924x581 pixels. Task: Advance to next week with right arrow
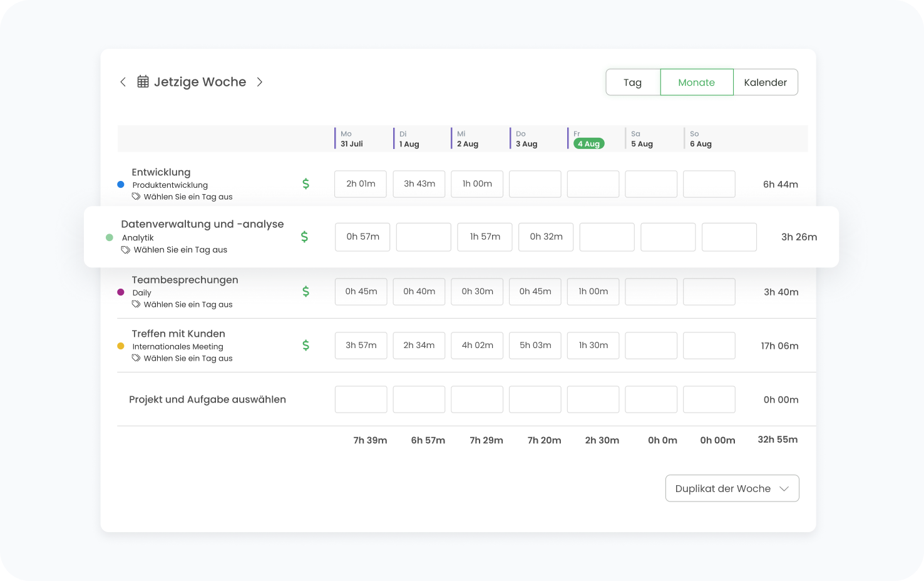(x=260, y=82)
